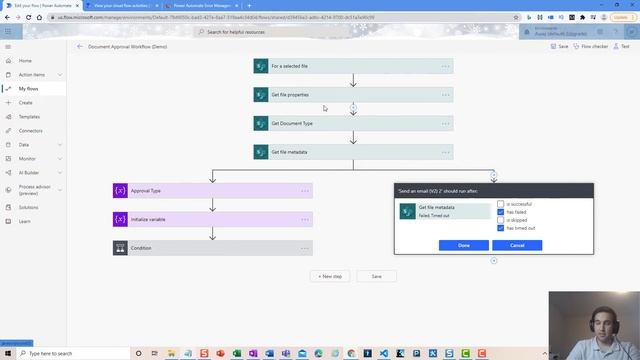Open the SharePoint icon on For a selected file
This screenshot has height=360, width=640.
click(260, 66)
